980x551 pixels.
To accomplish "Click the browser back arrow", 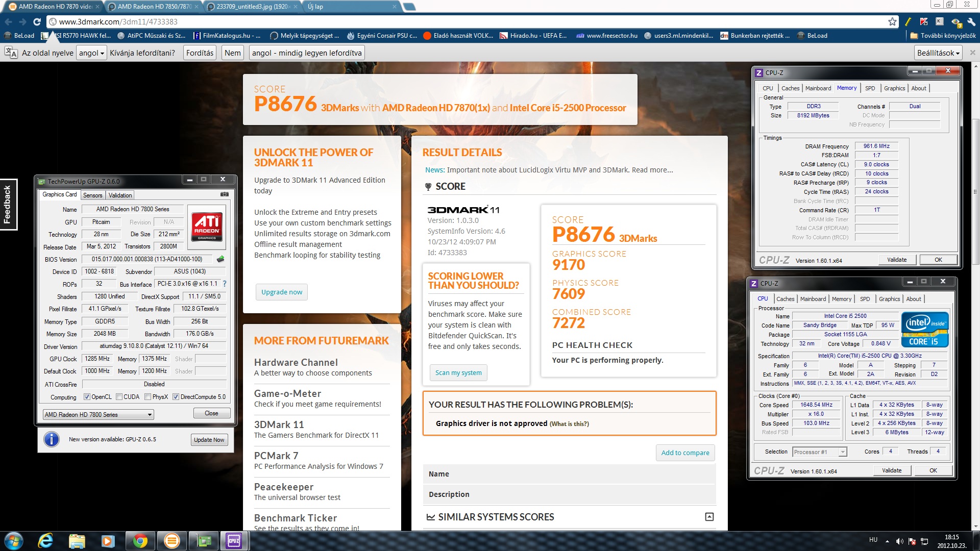I will click(8, 21).
